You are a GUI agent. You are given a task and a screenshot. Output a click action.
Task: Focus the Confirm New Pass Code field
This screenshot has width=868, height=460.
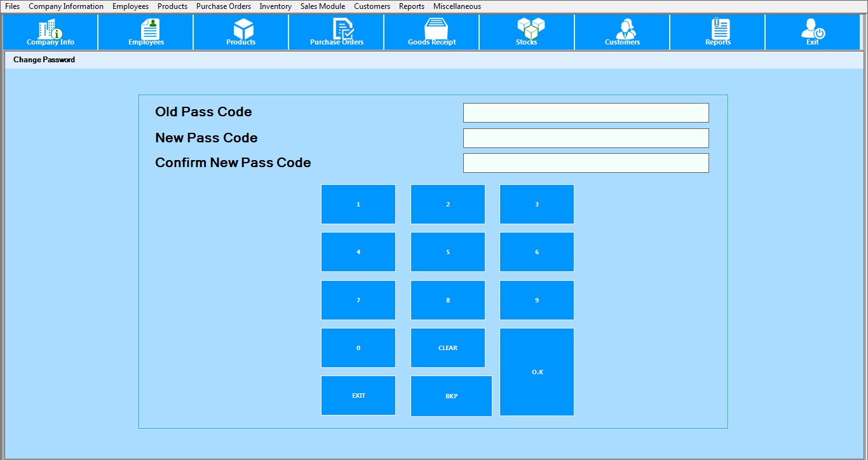tap(585, 163)
